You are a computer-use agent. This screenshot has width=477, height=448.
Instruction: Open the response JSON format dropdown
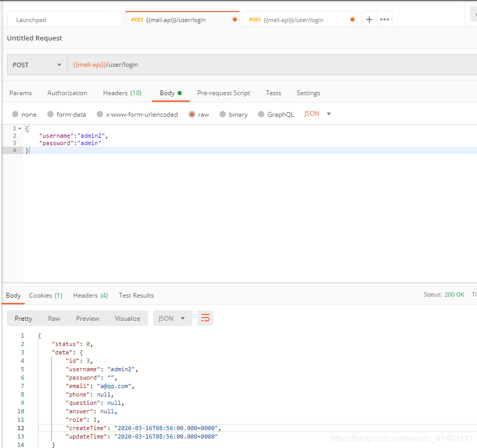pyautogui.click(x=172, y=318)
